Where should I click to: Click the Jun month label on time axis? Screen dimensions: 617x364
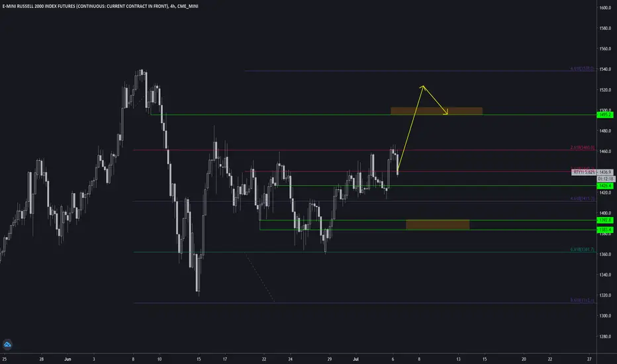click(x=68, y=359)
